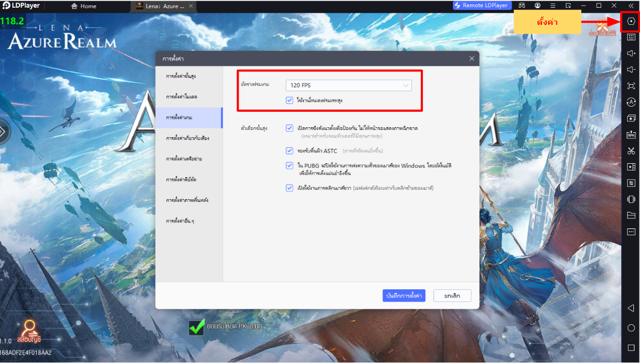This screenshot has height=364, width=640.
Task: Open keyboard mapping icon in right sidebar
Action: tap(631, 37)
